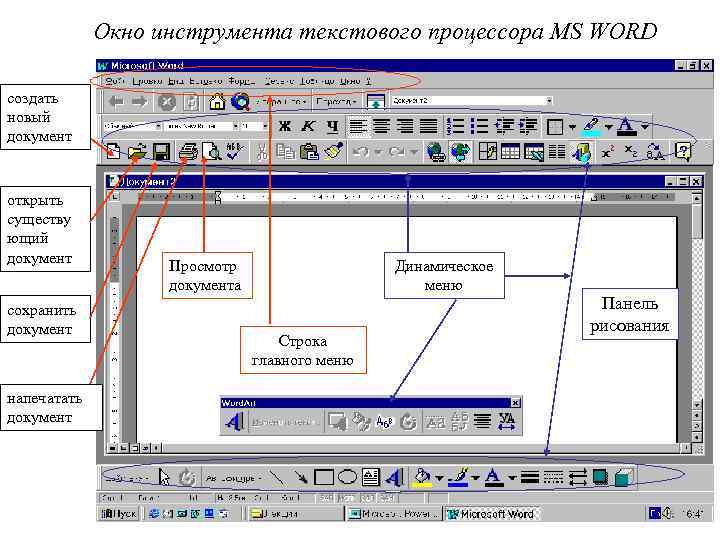Run spelling check with the ABC checkmark icon

tap(236, 151)
